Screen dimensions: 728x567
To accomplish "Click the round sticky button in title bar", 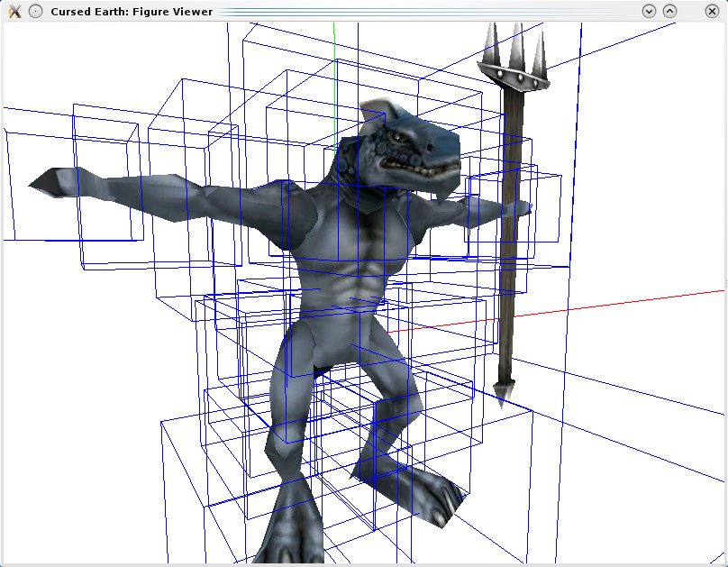I will [x=34, y=11].
